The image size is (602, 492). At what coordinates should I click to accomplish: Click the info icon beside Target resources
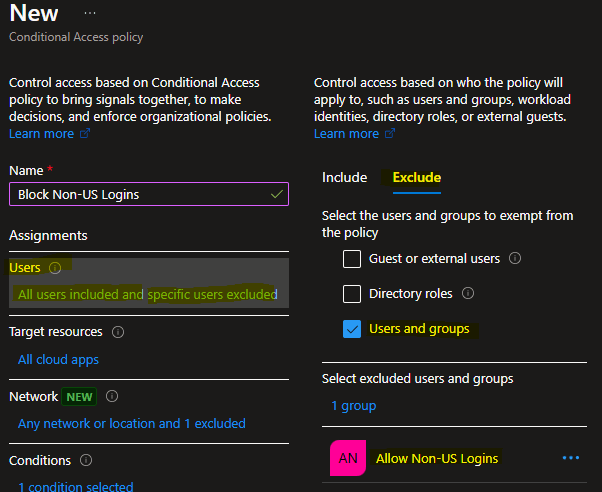(118, 332)
